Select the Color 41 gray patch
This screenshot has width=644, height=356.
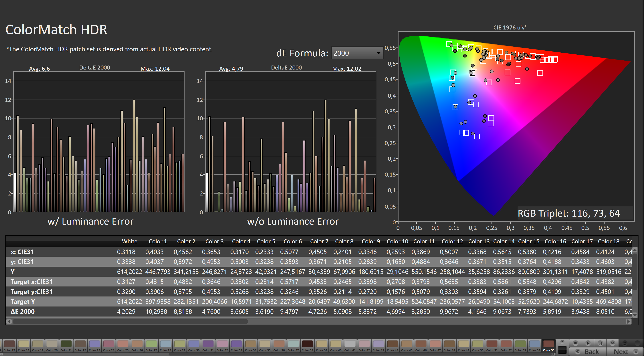(x=350, y=345)
